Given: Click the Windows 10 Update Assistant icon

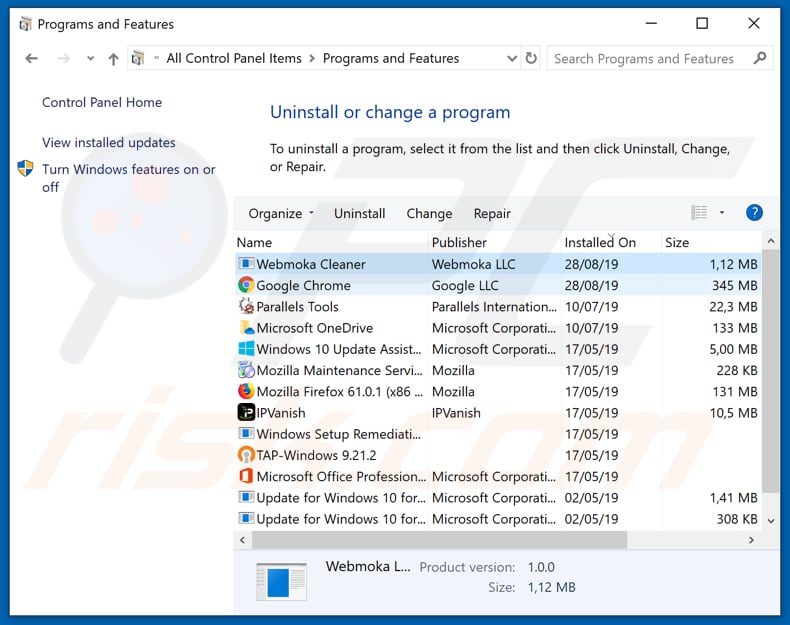Looking at the screenshot, I should 246,349.
